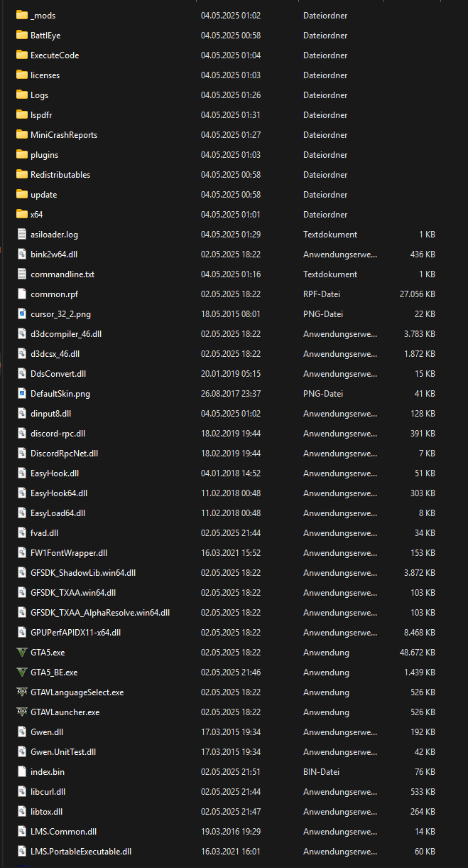Screen dimensions: 468x868
Task: Click RPF-Datei type of common.rpf
Action: coord(323,294)
